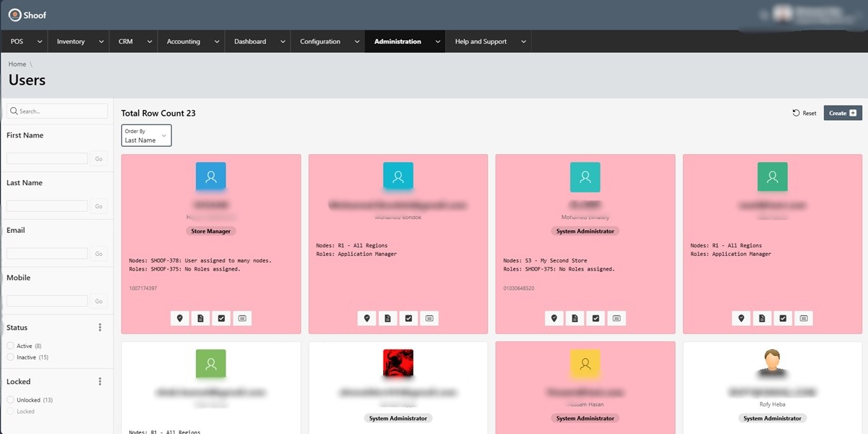Click Go next to Email field
Viewport: 868px width, 434px height.
click(x=98, y=254)
